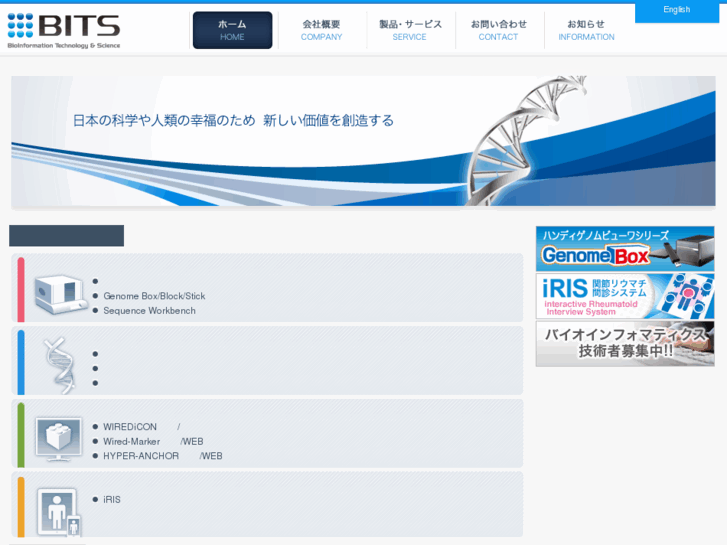Open the バイオインフォマティクス技術者募集中 banner
The width and height of the screenshot is (727, 545).
click(625, 344)
